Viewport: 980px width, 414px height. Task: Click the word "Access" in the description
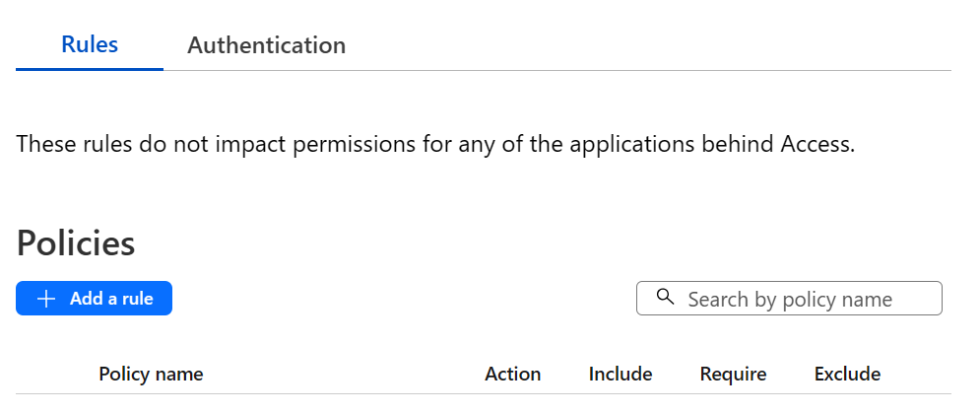[x=816, y=144]
